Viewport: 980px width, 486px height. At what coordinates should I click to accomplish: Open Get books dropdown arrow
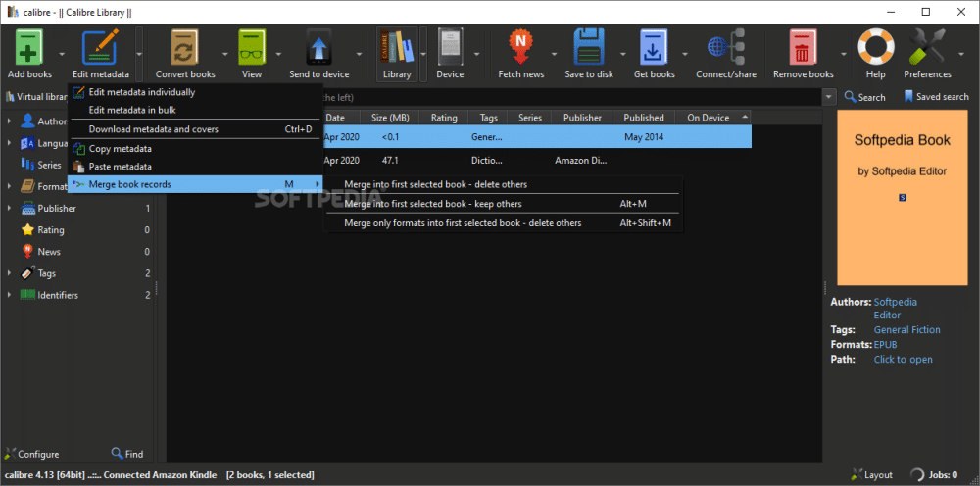[x=685, y=54]
